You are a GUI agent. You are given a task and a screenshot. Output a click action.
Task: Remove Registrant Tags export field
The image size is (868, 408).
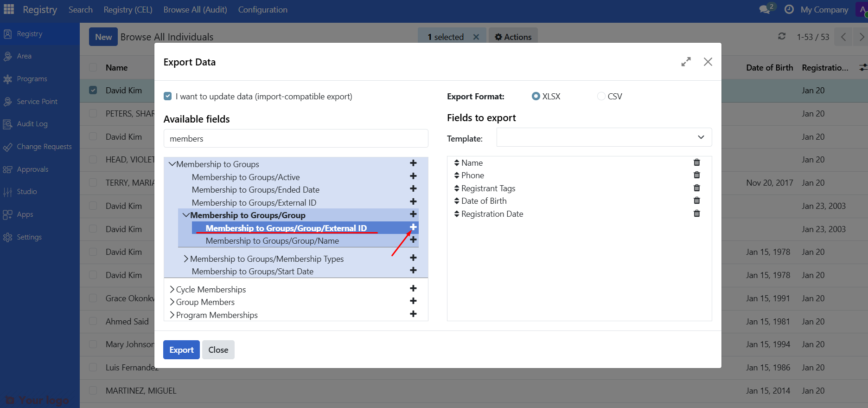click(x=696, y=188)
